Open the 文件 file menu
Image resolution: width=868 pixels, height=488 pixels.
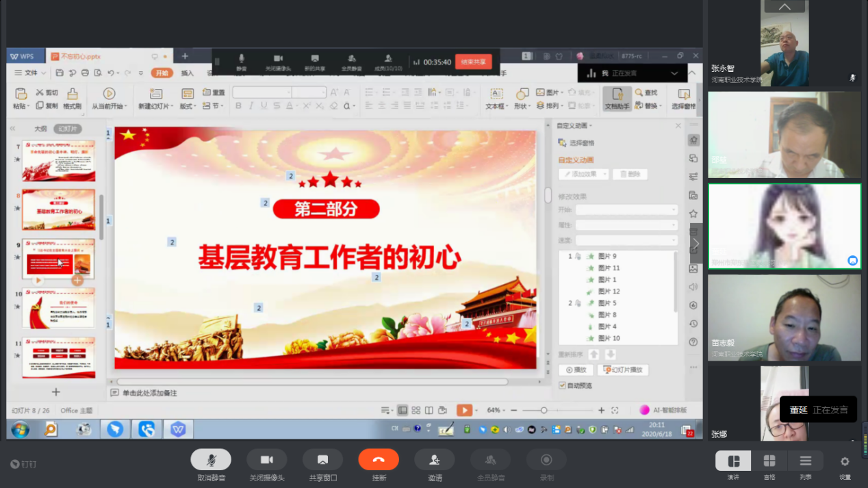coord(30,73)
